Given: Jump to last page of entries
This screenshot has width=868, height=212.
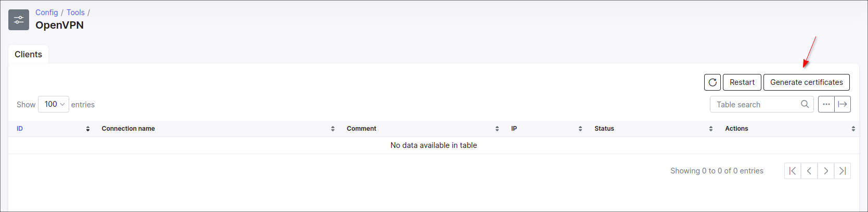Looking at the screenshot, I should pyautogui.click(x=843, y=171).
